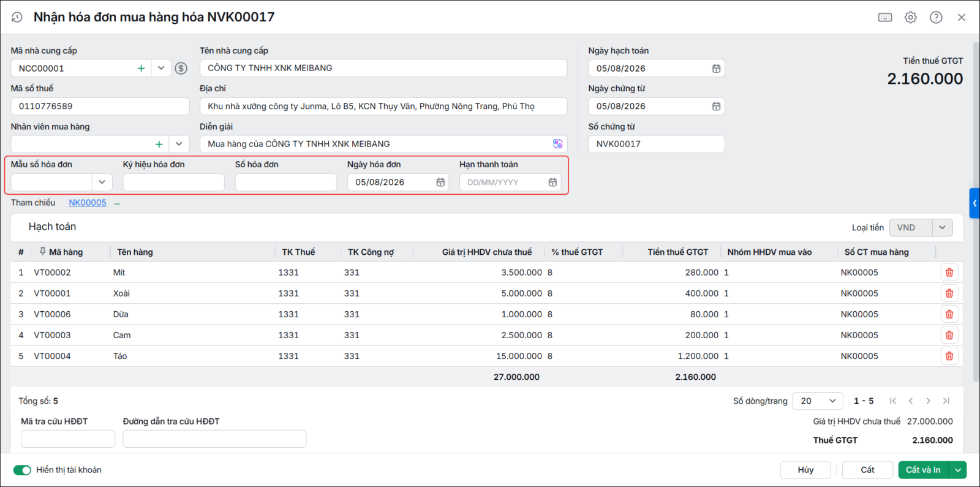The height and width of the screenshot is (487, 980).
Task: Open the keyboard shortcuts icon
Action: (885, 17)
